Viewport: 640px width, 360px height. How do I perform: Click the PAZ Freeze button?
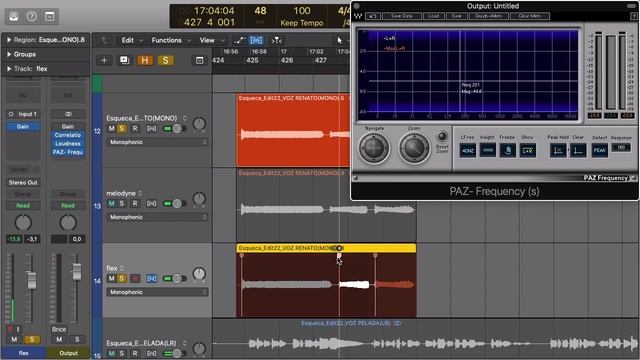click(x=508, y=151)
